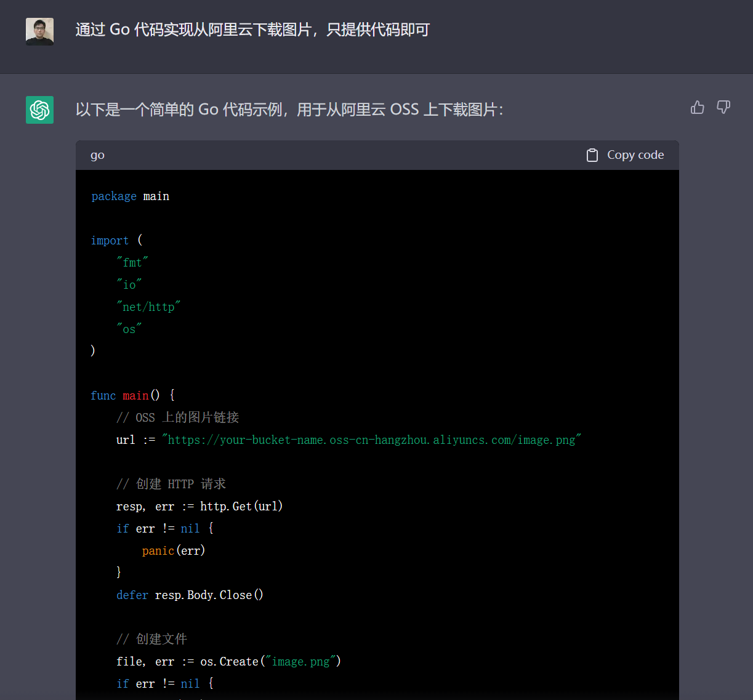This screenshot has width=753, height=700.
Task: Click the 'package main' code line
Action: click(131, 196)
